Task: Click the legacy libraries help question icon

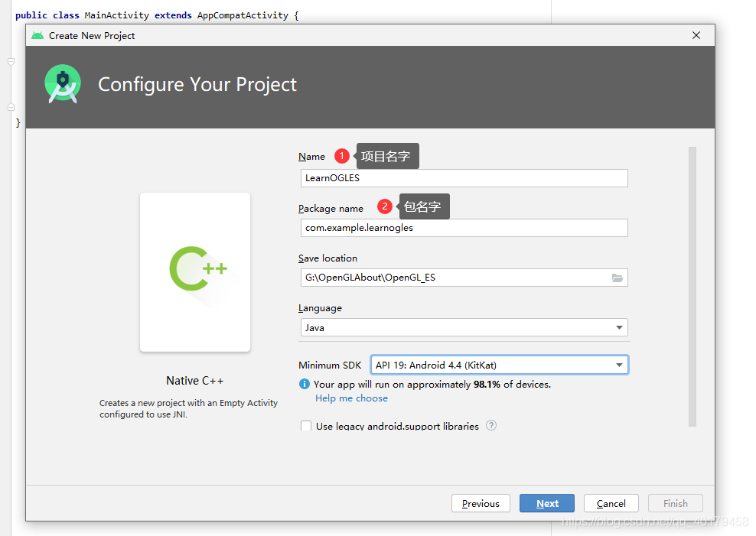Action: pyautogui.click(x=490, y=425)
